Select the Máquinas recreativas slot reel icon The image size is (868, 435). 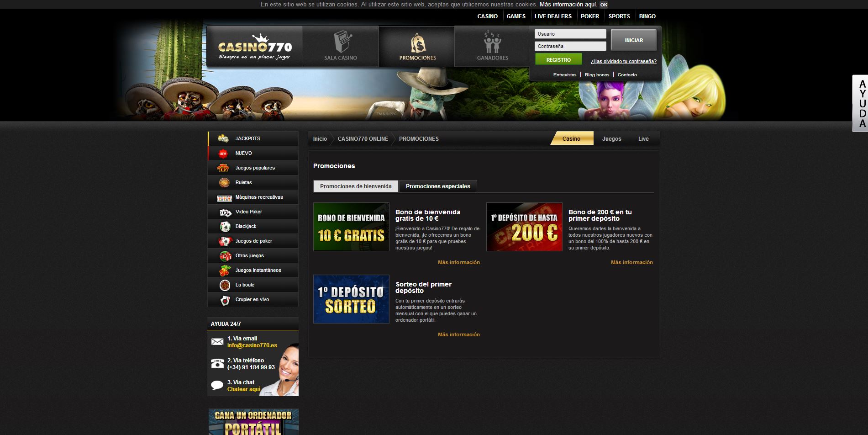pos(224,197)
